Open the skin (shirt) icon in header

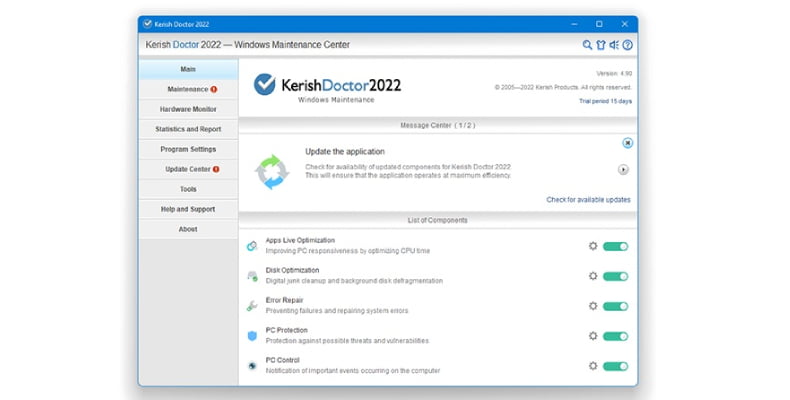tap(601, 45)
